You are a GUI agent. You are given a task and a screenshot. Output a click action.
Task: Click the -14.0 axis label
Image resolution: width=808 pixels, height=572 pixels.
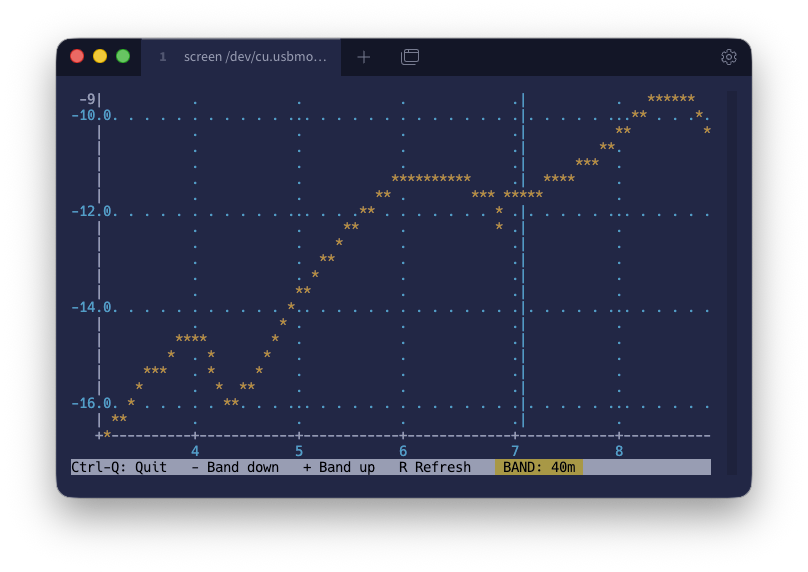(x=91, y=308)
